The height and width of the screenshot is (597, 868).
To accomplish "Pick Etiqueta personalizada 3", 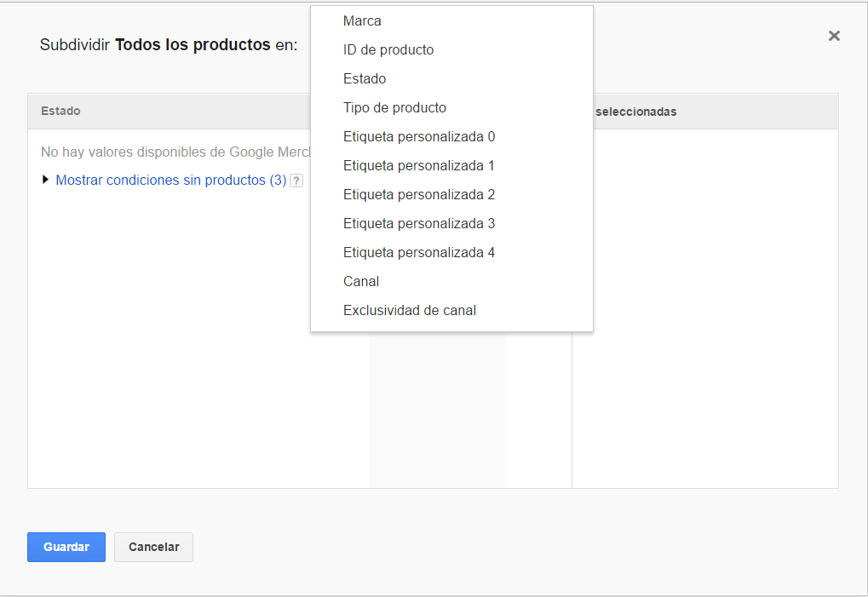I will pyautogui.click(x=451, y=223).
